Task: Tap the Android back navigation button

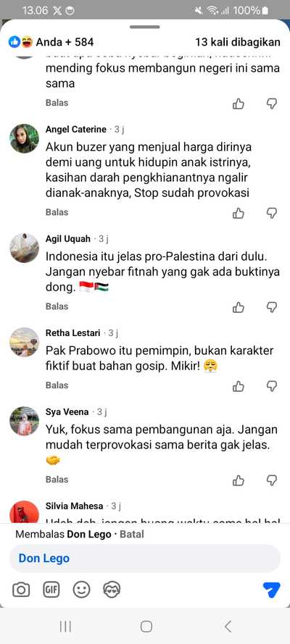Action: (228, 627)
